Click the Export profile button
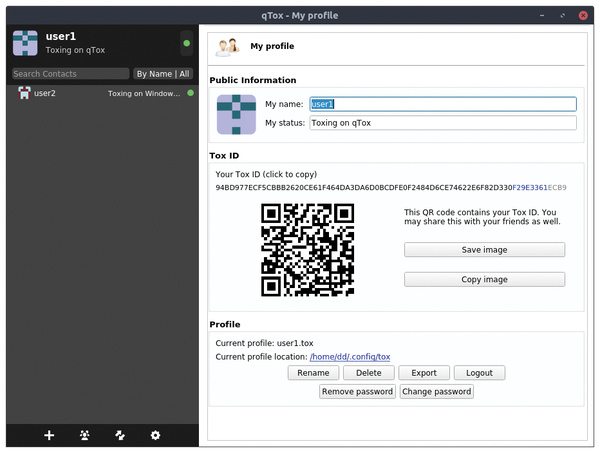 (x=424, y=373)
